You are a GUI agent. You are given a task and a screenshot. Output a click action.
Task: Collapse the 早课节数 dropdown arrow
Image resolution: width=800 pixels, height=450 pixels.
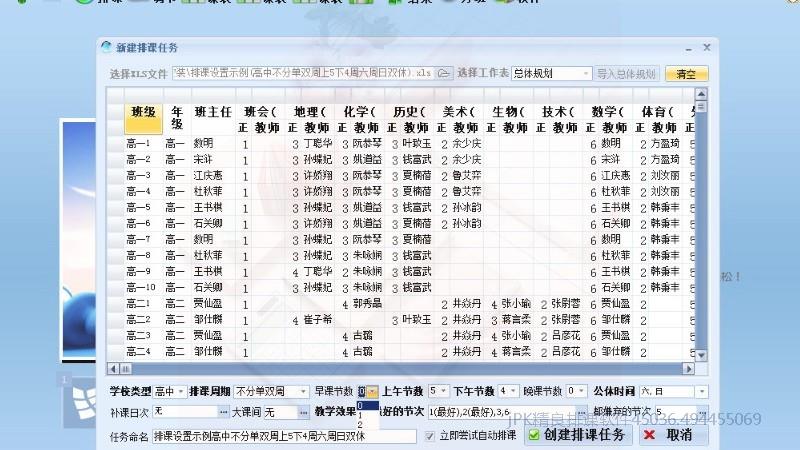point(372,391)
